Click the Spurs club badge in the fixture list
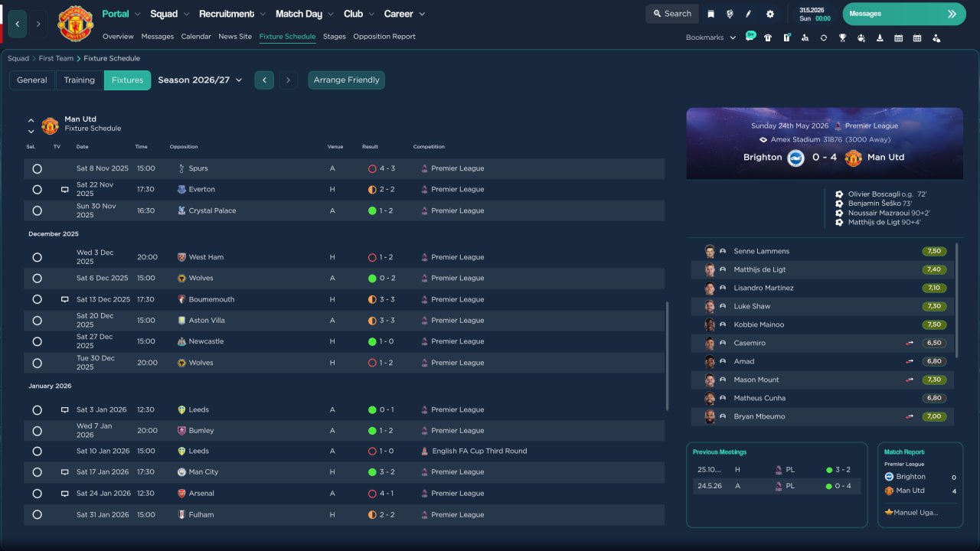The image size is (980, 551). click(x=181, y=168)
